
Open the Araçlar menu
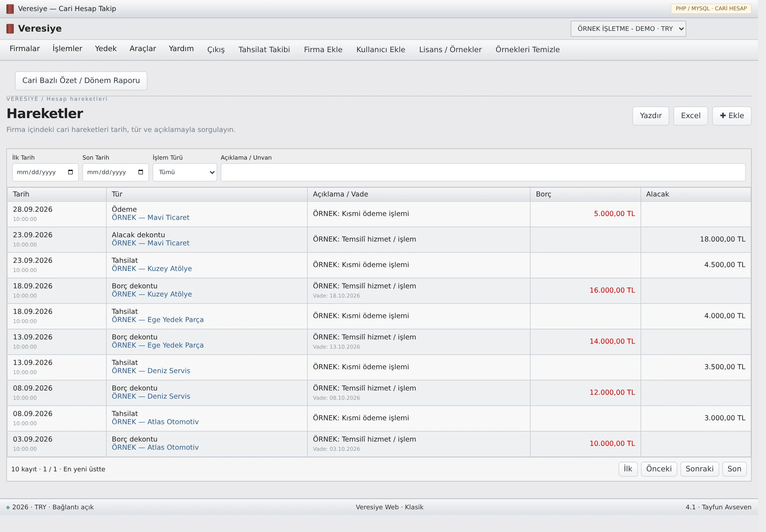(143, 49)
